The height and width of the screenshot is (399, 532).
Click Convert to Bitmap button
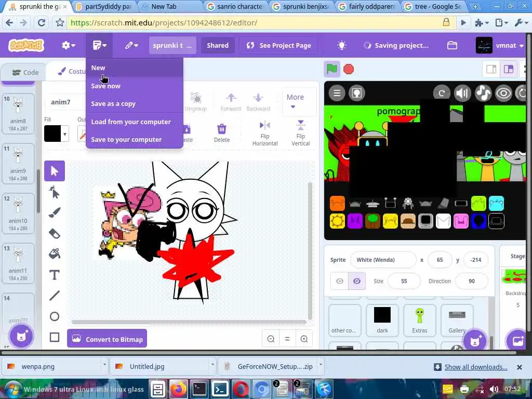(107, 339)
